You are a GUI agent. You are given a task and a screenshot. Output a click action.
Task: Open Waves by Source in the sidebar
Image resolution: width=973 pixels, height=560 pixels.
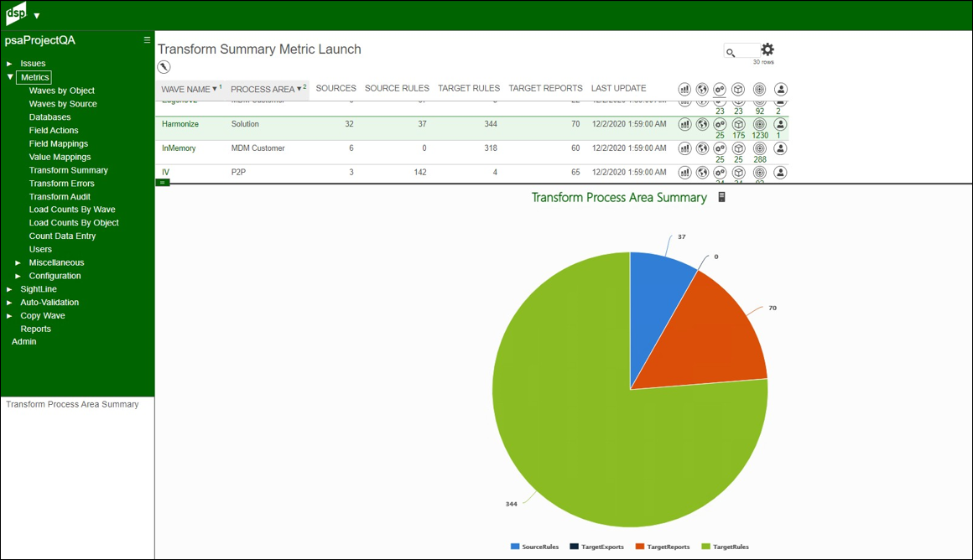tap(63, 104)
